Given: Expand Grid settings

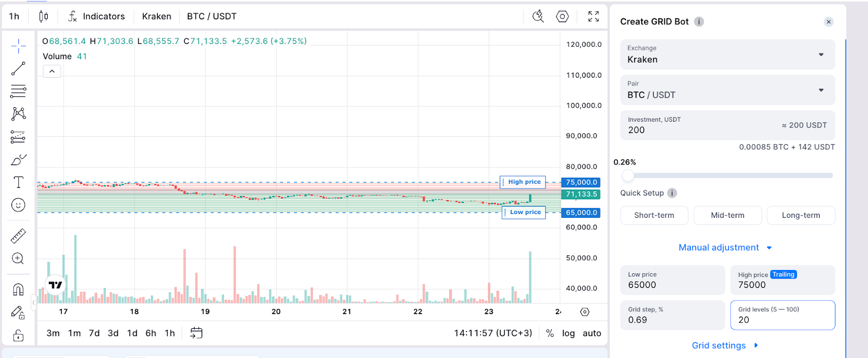Looking at the screenshot, I should pos(725,346).
